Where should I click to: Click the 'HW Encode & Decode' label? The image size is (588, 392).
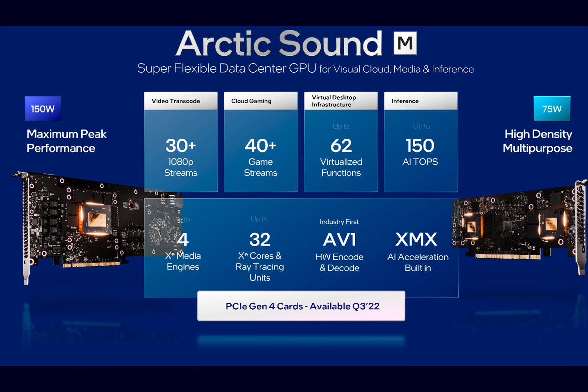pos(339,262)
